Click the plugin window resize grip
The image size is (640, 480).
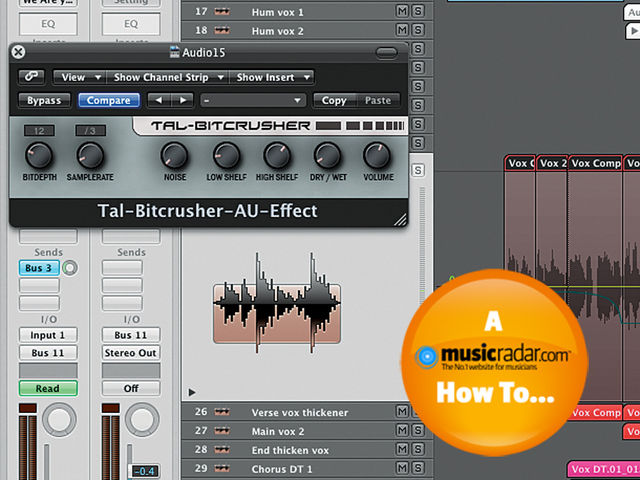pyautogui.click(x=400, y=220)
